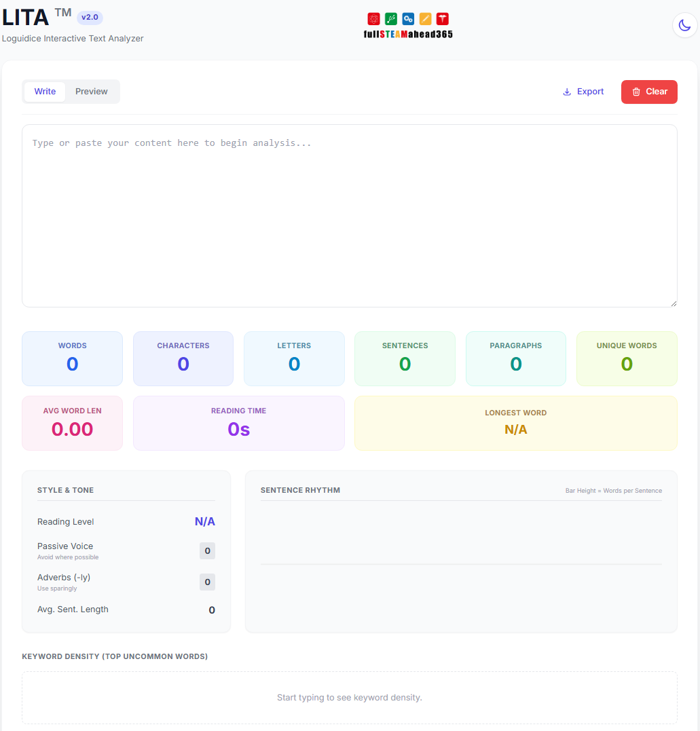Switch to the Write tab
The image size is (700, 731).
point(45,92)
